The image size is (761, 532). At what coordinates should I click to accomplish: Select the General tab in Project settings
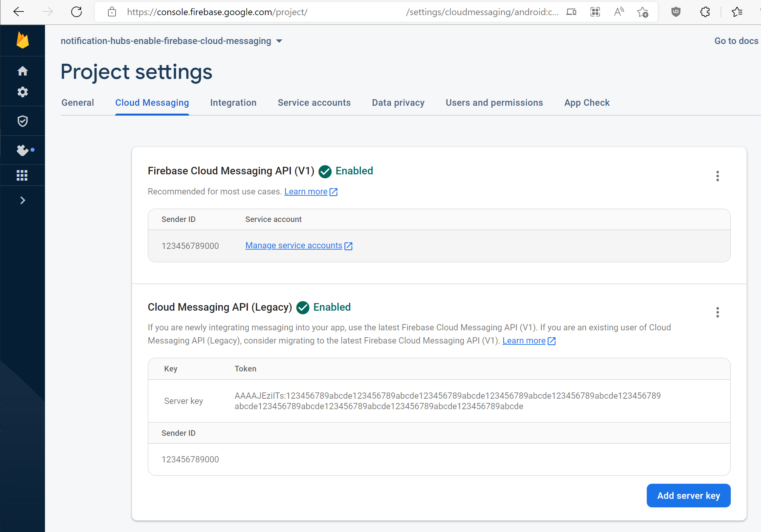pos(78,102)
